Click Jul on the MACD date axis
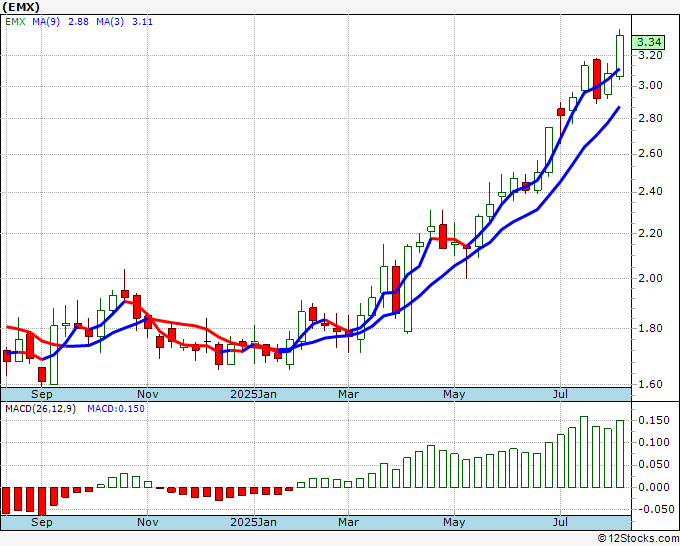This screenshot has width=680, height=546. pyautogui.click(x=560, y=522)
